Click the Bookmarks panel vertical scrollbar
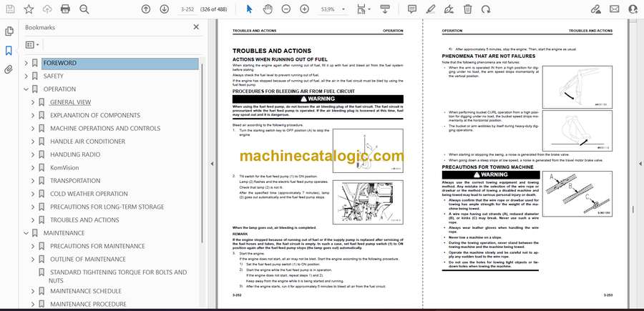 tap(203, 152)
